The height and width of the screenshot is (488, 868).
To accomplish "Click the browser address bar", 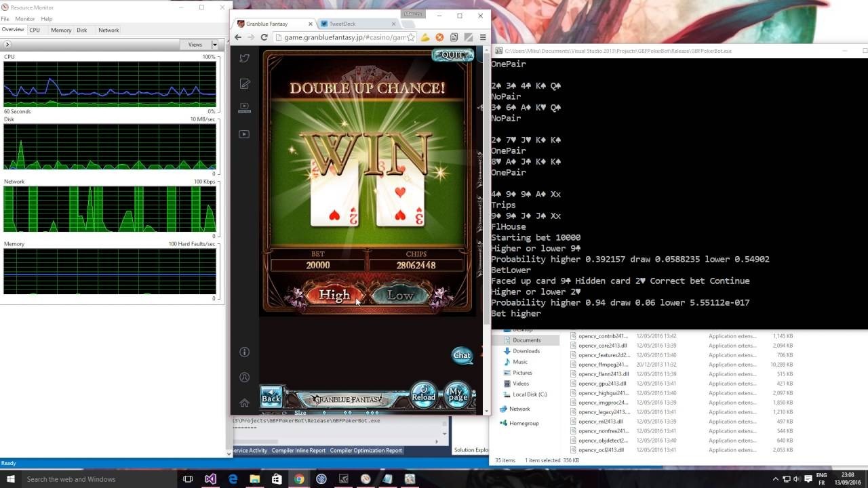I will point(344,37).
